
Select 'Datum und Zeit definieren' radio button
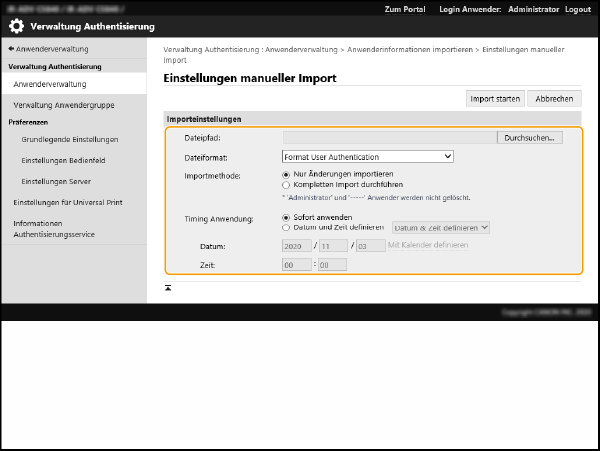287,227
